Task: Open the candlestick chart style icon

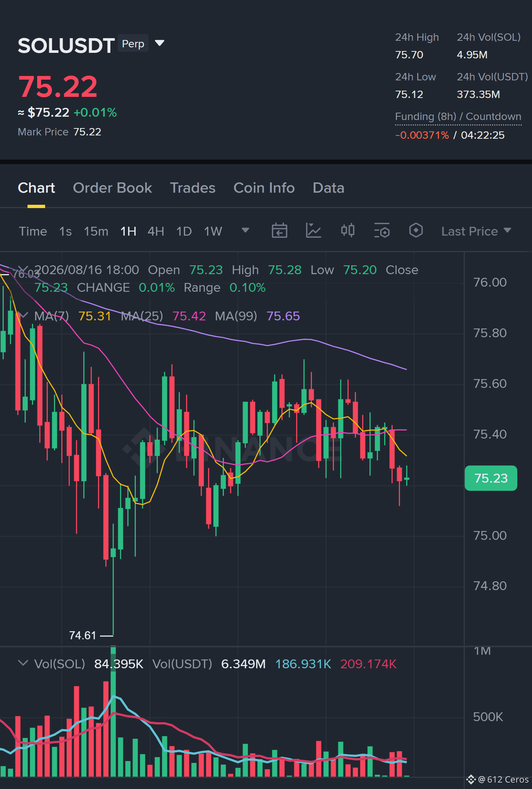Action: (347, 230)
